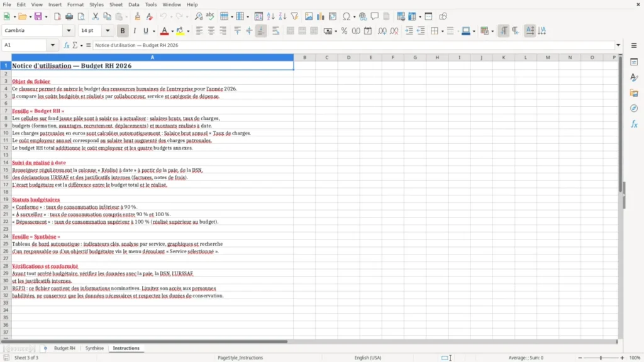Screen dimensions: 644x362
Task: Format as date with the calendar icon
Action: click(368, 31)
